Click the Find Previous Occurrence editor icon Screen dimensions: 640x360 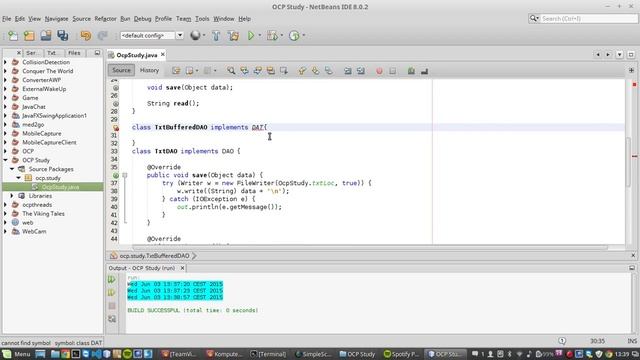coord(244,71)
